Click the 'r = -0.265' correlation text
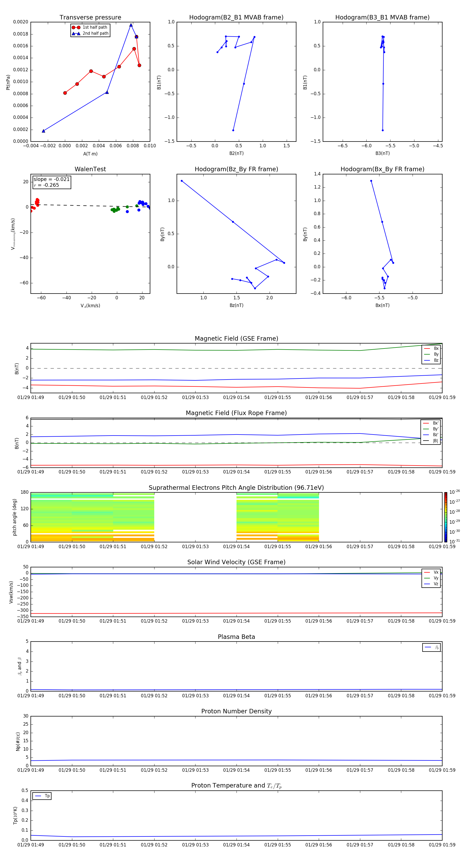The width and height of the screenshot is (473, 868). point(47,185)
